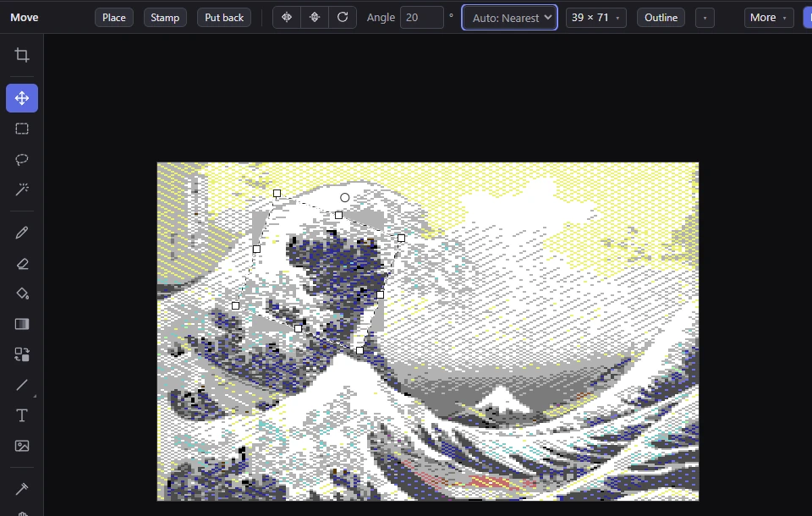Select the Paint Bucket fill tool
The height and width of the screenshot is (516, 812).
22,294
